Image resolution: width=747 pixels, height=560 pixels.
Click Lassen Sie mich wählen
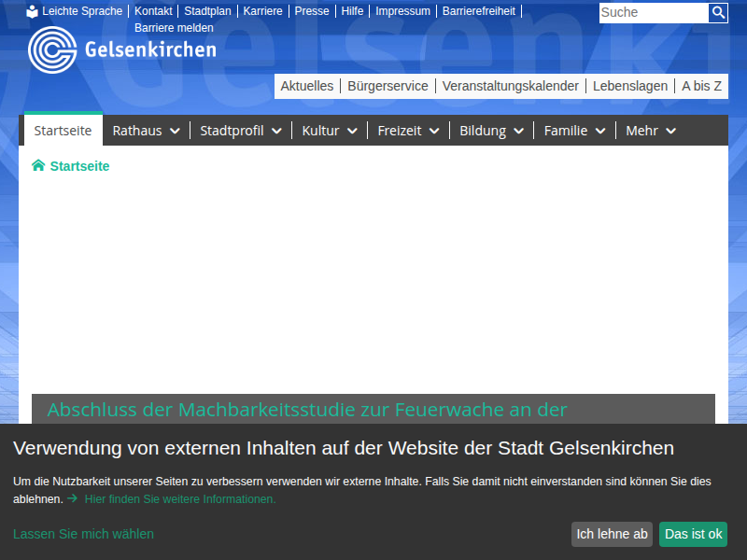coord(83,534)
